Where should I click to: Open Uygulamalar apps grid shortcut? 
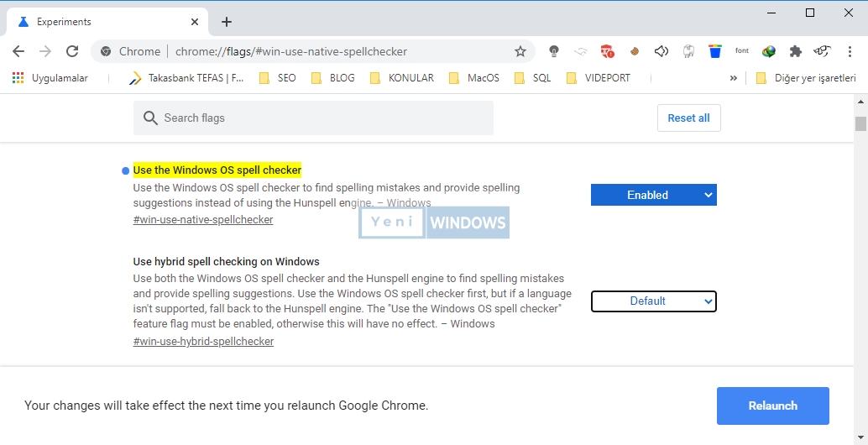coord(50,78)
